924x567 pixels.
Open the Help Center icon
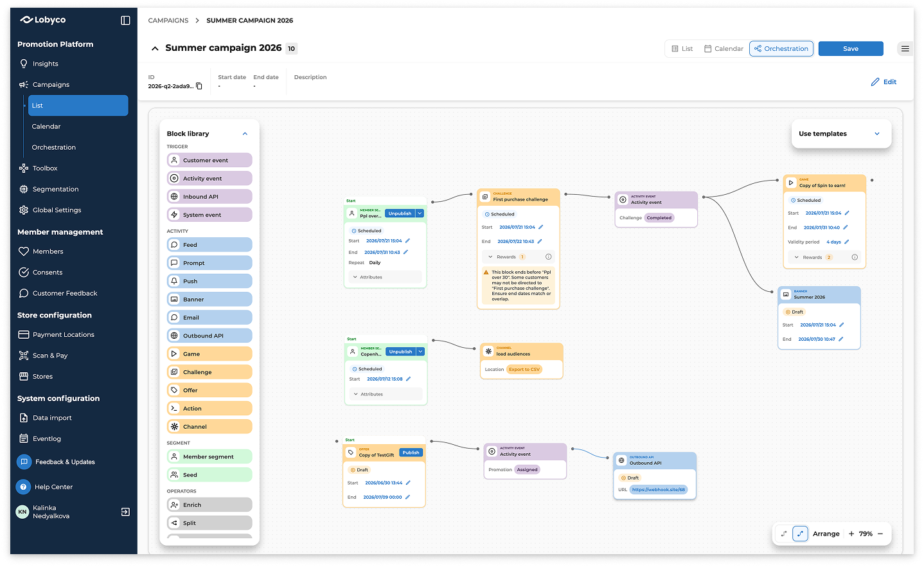click(x=23, y=487)
